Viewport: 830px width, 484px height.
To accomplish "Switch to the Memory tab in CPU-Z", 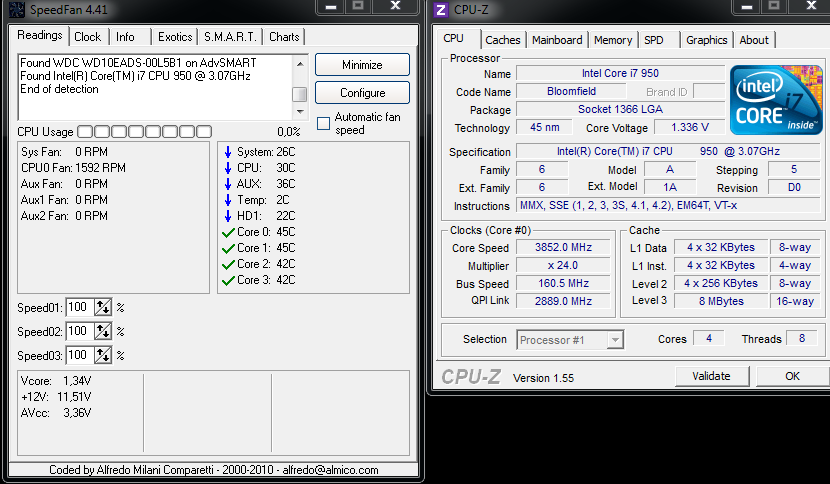I will (x=613, y=40).
